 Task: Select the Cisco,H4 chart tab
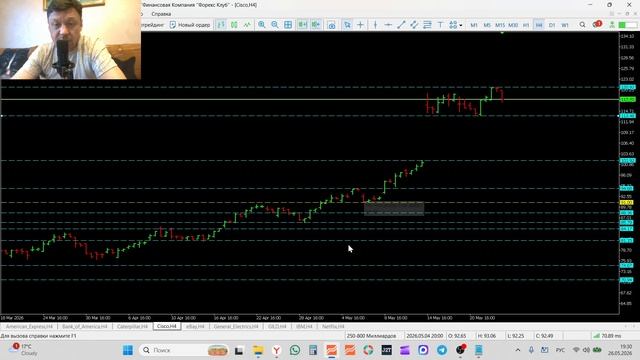click(x=167, y=327)
